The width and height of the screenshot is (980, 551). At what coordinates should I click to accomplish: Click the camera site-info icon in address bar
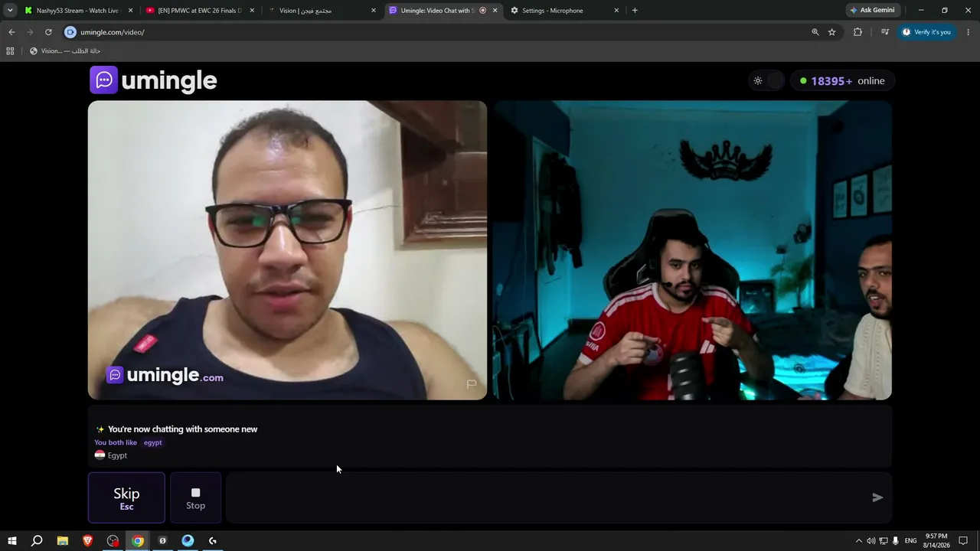click(70, 32)
